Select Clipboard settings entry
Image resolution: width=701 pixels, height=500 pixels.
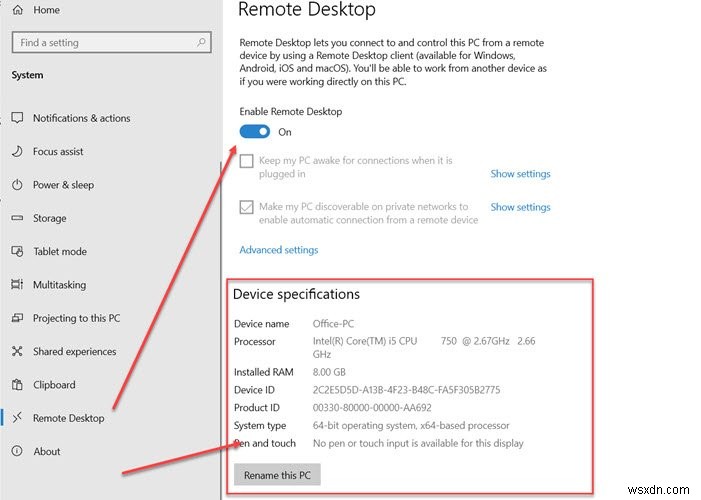click(54, 385)
